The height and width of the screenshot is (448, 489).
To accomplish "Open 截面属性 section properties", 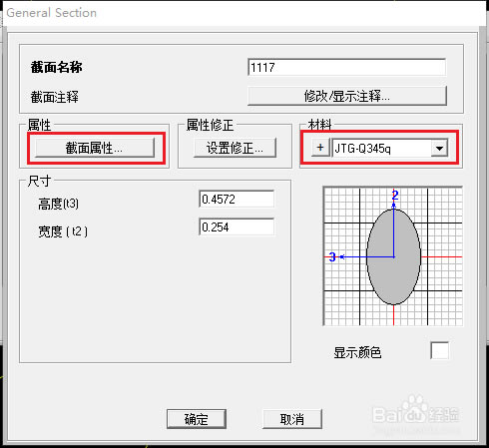I will [95, 148].
